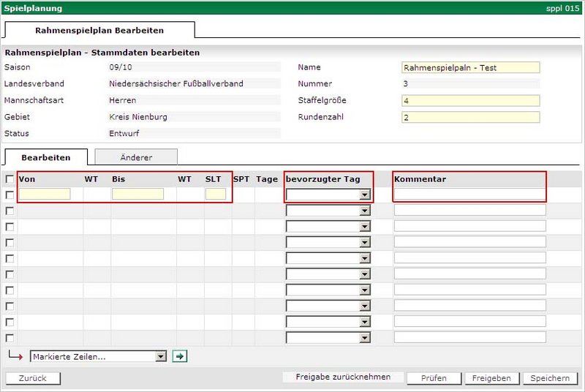Click the Zurück button
The width and height of the screenshot is (585, 392).
click(x=32, y=378)
